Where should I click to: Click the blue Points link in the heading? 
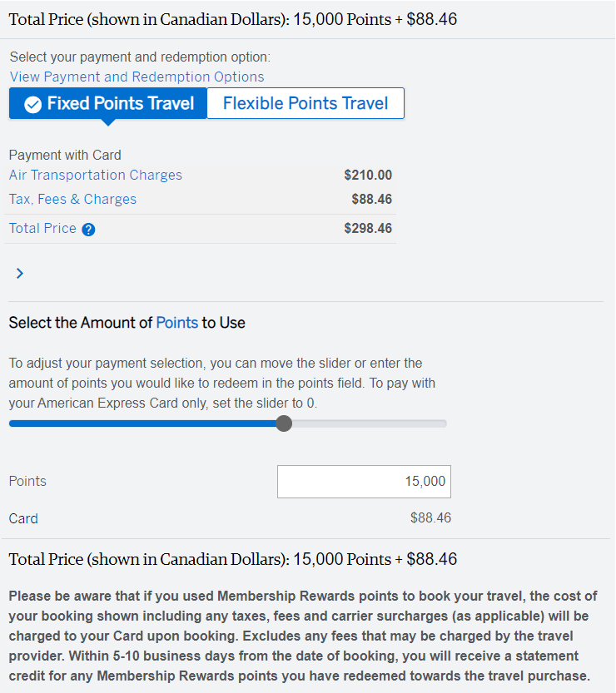click(176, 322)
